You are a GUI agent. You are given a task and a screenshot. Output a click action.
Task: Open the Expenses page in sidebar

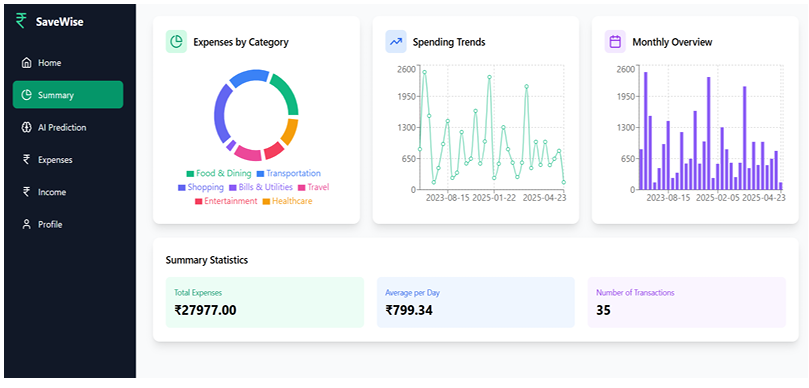coord(68,159)
